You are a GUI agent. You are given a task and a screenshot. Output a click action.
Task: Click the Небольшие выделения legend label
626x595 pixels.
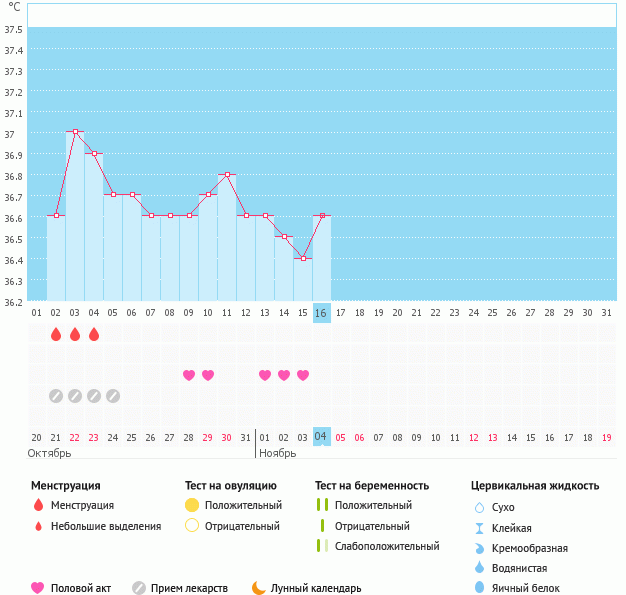click(x=106, y=527)
